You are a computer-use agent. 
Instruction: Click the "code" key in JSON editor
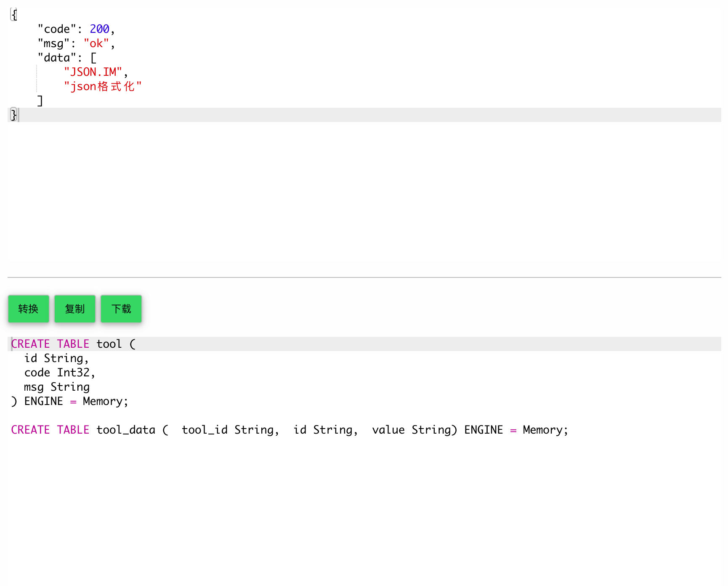tap(57, 29)
